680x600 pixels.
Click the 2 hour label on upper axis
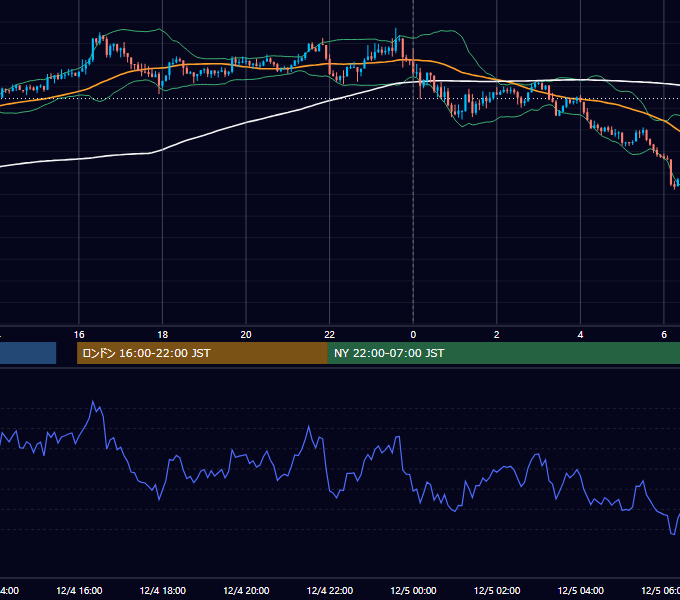pyautogui.click(x=497, y=335)
